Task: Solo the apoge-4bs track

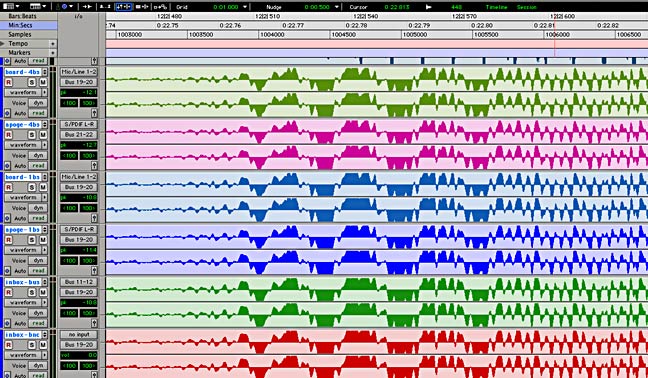Action: click(32, 135)
